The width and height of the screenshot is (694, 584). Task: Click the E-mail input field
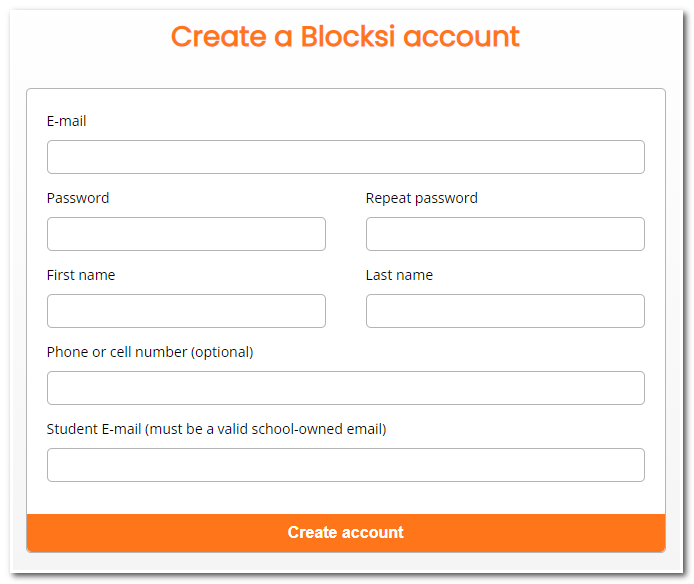(x=345, y=157)
